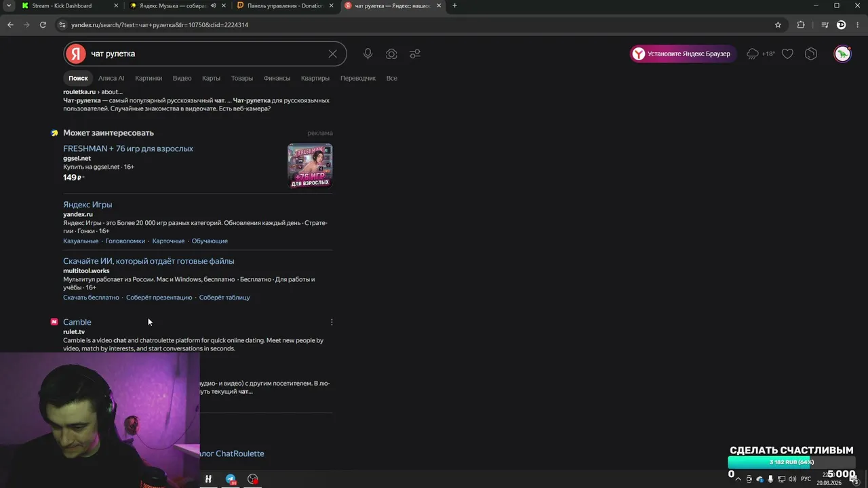Click the browser address bar URL
Image resolution: width=868 pixels, height=488 pixels.
[159, 24]
